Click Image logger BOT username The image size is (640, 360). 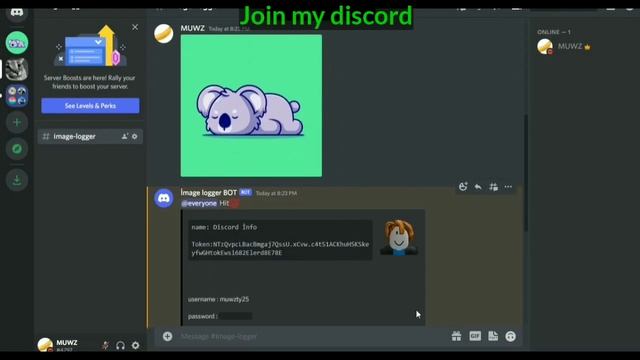(x=209, y=193)
